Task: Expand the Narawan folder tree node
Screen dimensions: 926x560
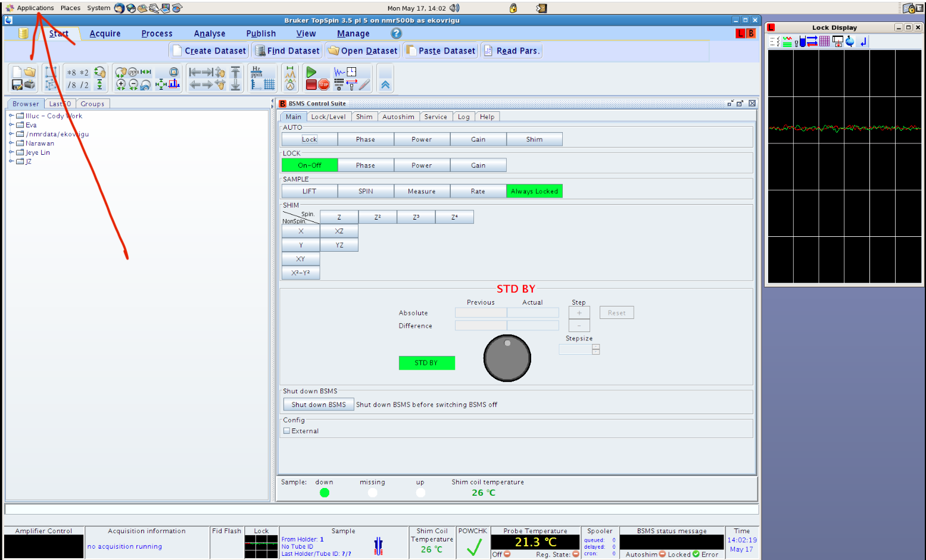Action: pos(11,143)
